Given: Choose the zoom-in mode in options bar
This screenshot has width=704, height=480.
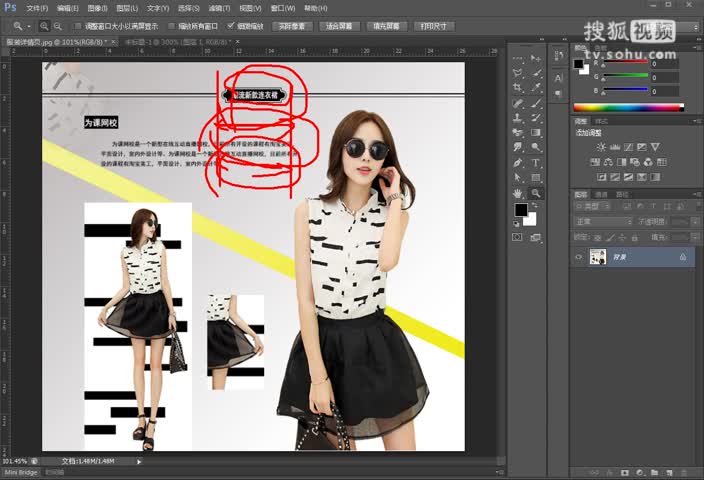Looking at the screenshot, I should pyautogui.click(x=44, y=26).
